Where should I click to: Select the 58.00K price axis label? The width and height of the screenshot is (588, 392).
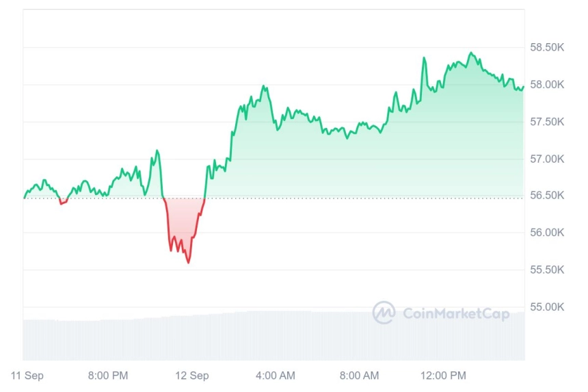(547, 84)
